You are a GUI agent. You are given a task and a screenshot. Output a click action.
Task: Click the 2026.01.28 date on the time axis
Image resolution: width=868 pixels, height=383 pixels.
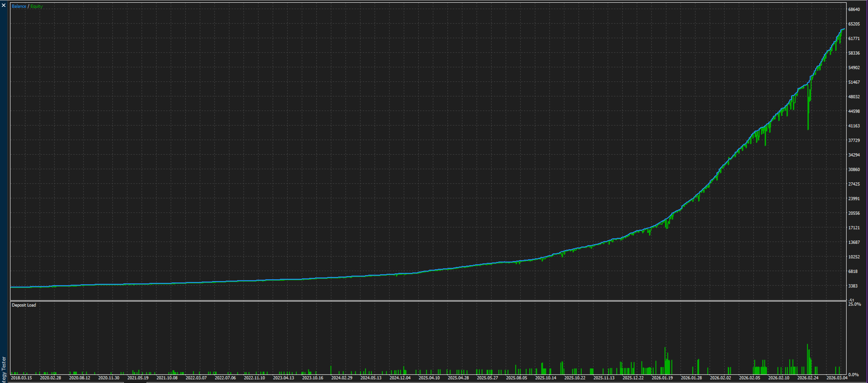pos(691,378)
